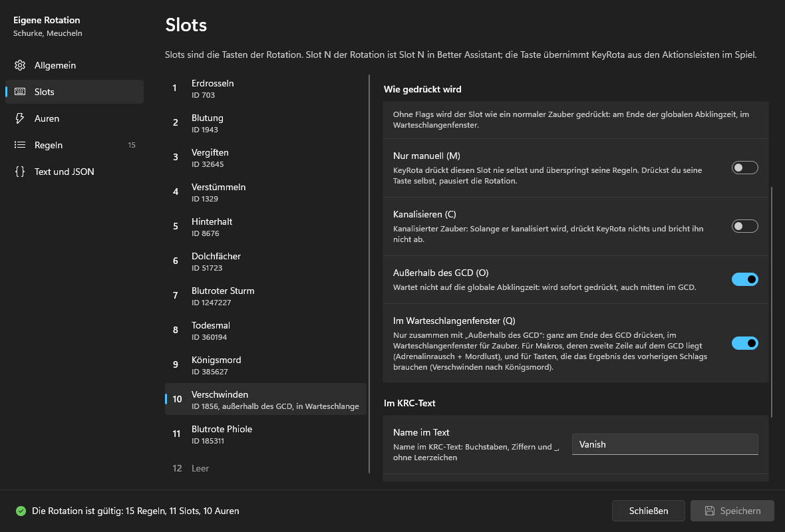
Task: Choose slot 9 Königsmord
Action: point(265,365)
